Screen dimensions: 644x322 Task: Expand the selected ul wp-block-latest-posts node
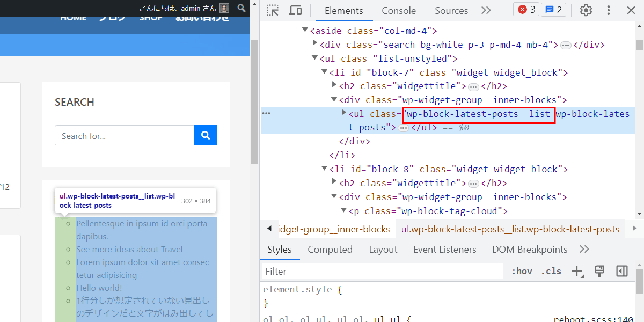(x=344, y=113)
